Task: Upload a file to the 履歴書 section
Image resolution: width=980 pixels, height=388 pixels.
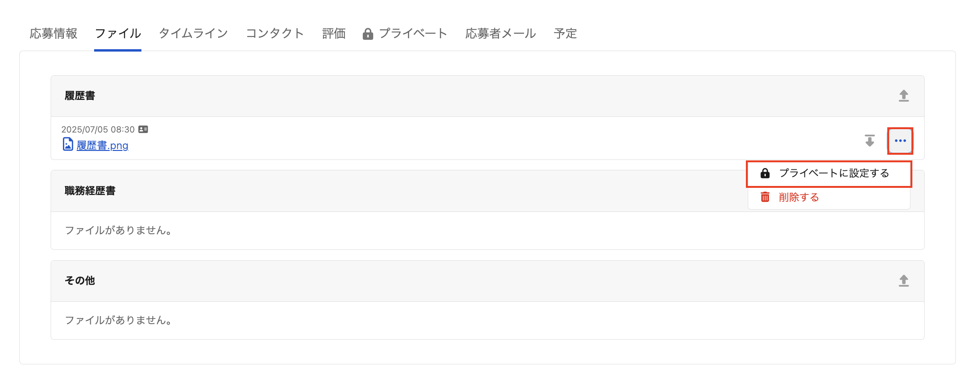Action: (x=903, y=96)
